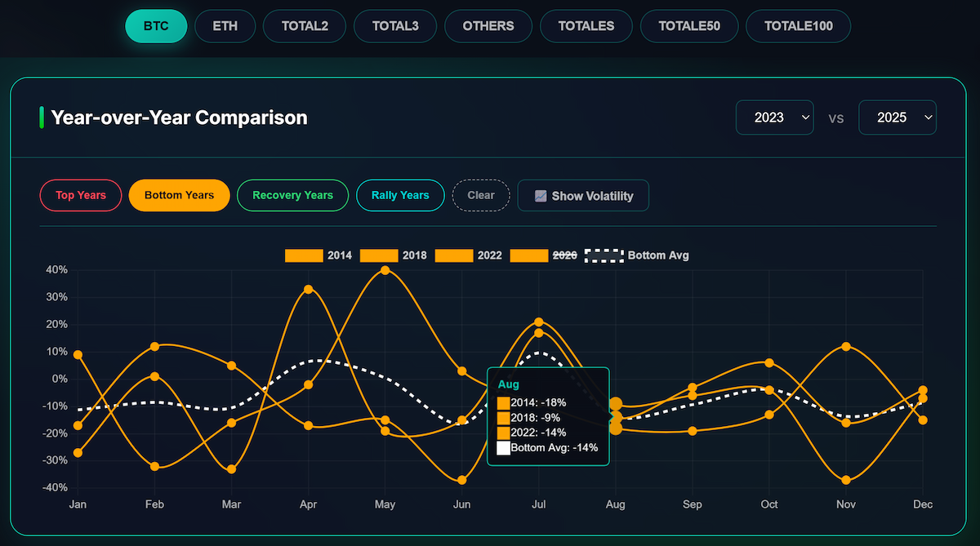Click the 40% y-axis label
Screen dimensions: 980x546
coord(56,269)
